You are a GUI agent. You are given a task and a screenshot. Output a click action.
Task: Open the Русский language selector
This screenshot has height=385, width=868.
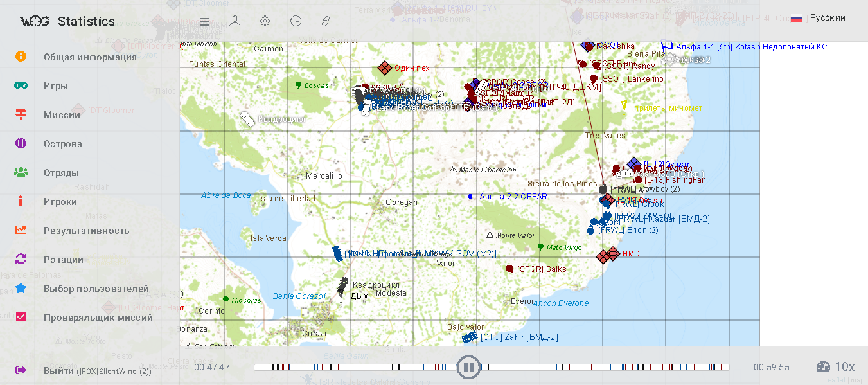coord(828,18)
